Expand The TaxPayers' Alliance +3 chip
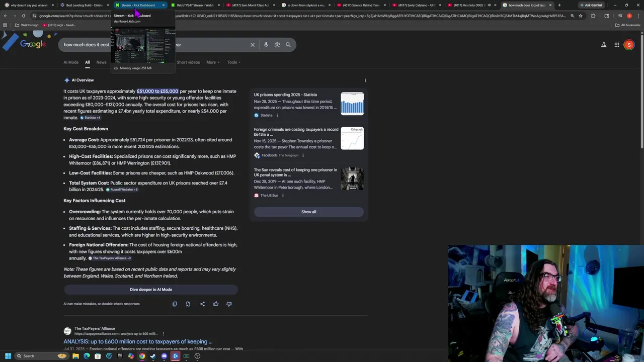 (110, 258)
